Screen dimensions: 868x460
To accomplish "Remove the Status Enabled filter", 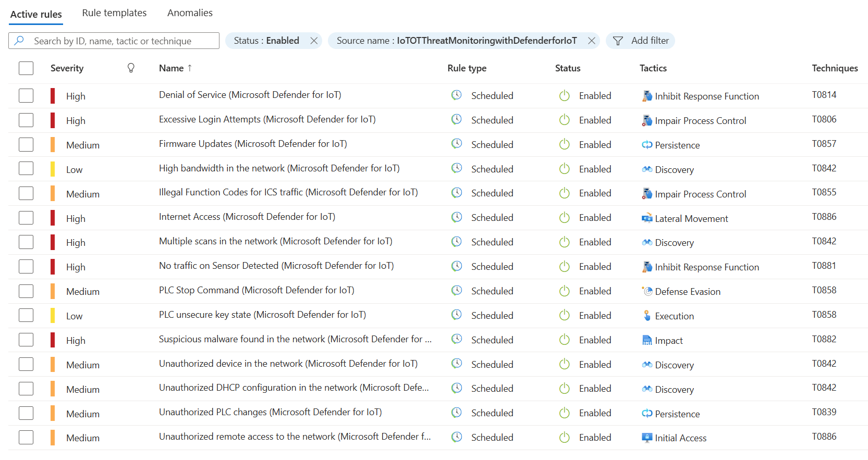I will click(314, 41).
